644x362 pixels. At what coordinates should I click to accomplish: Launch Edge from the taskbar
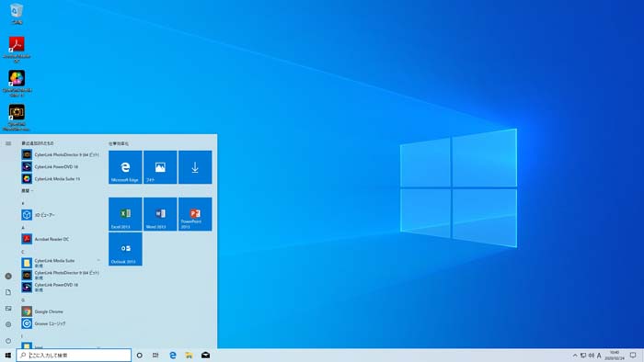point(173,356)
